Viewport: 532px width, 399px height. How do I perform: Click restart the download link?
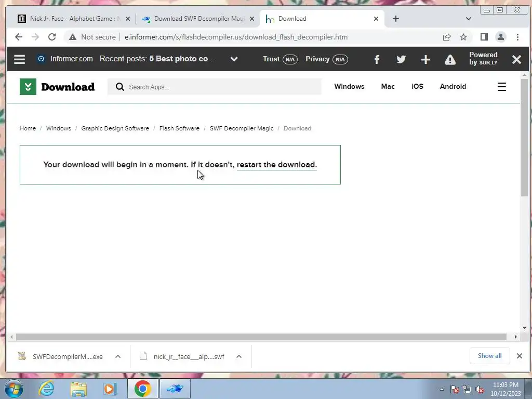coord(276,165)
